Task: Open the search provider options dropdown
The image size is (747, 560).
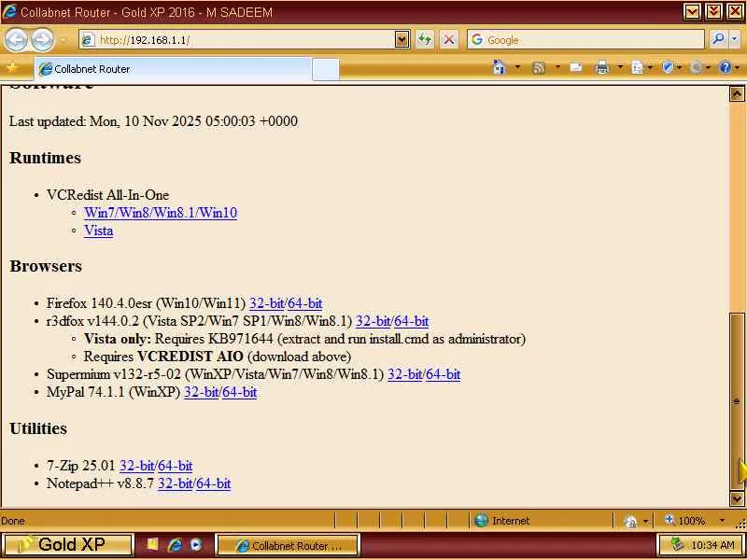Action: 735,40
